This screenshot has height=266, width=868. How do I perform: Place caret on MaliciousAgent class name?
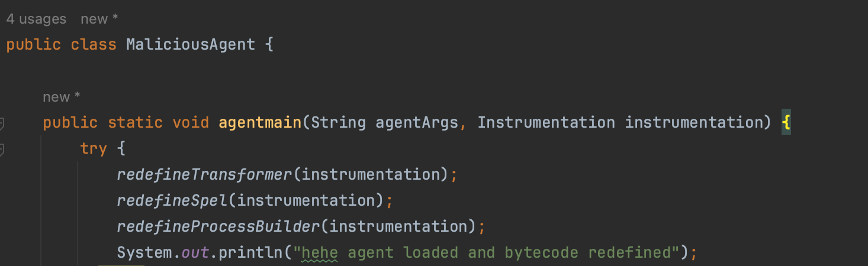click(x=191, y=45)
